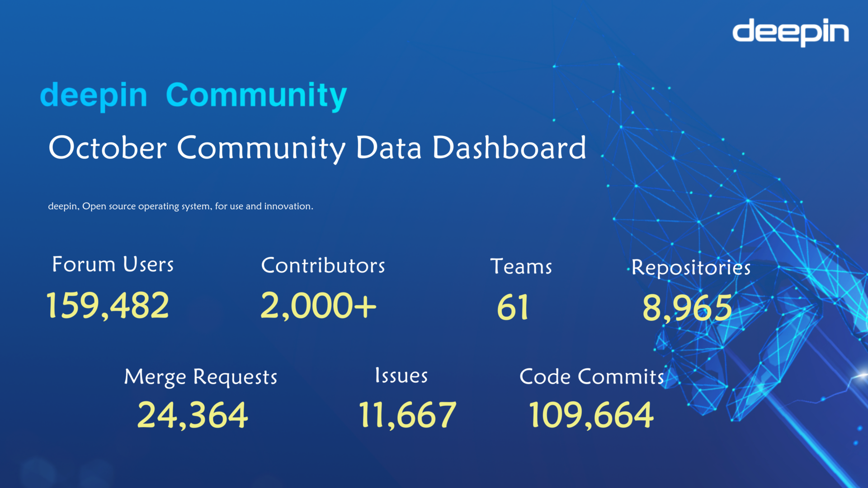Click the 'Contributors' label
The height and width of the screenshot is (488, 868).
tap(323, 265)
